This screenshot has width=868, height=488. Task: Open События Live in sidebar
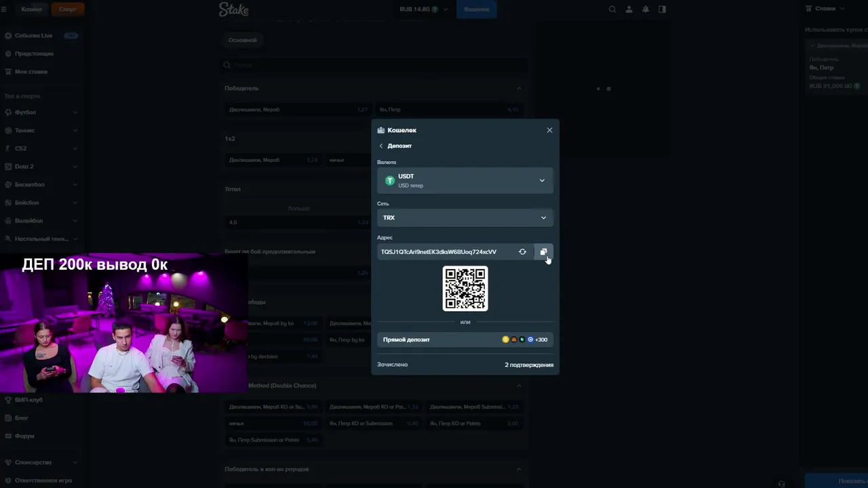[x=41, y=35]
